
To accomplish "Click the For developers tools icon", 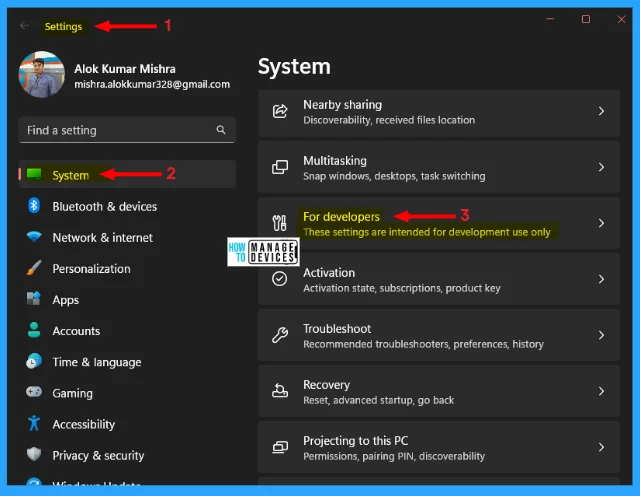I will (280, 223).
